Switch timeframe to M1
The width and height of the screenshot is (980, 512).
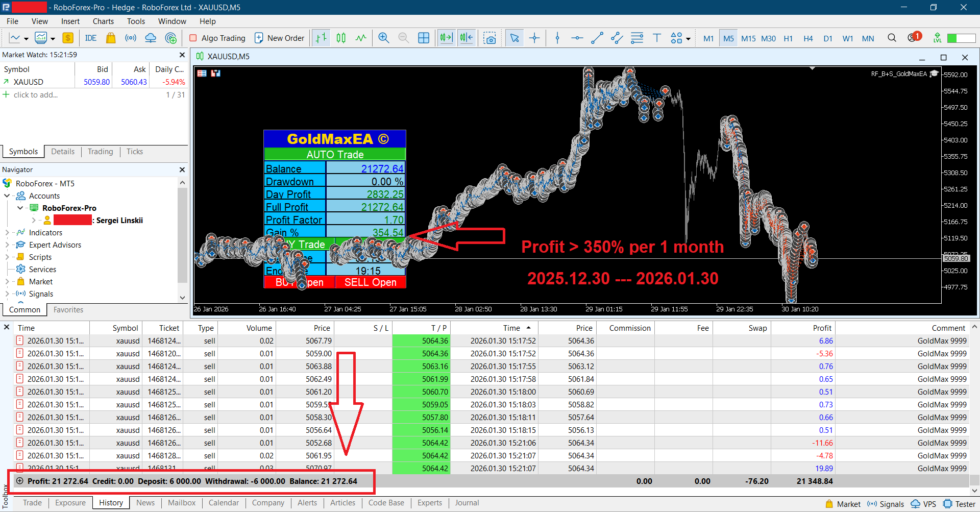point(708,38)
